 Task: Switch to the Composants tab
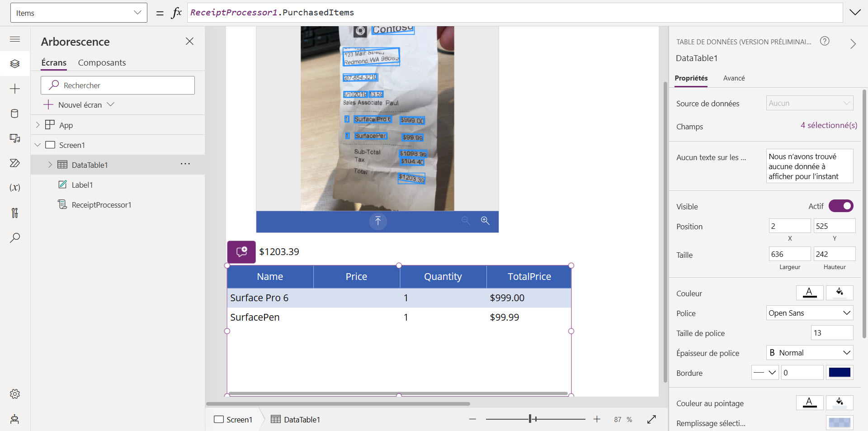coord(102,63)
